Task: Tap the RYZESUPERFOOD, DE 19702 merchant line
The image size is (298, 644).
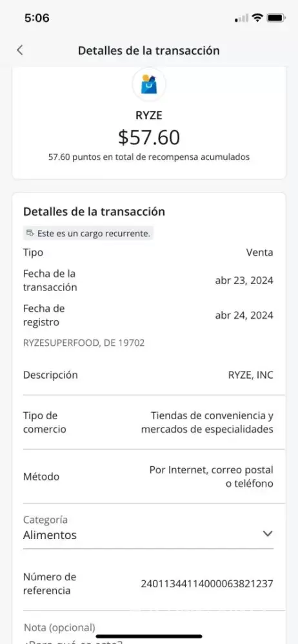Action: (x=84, y=343)
